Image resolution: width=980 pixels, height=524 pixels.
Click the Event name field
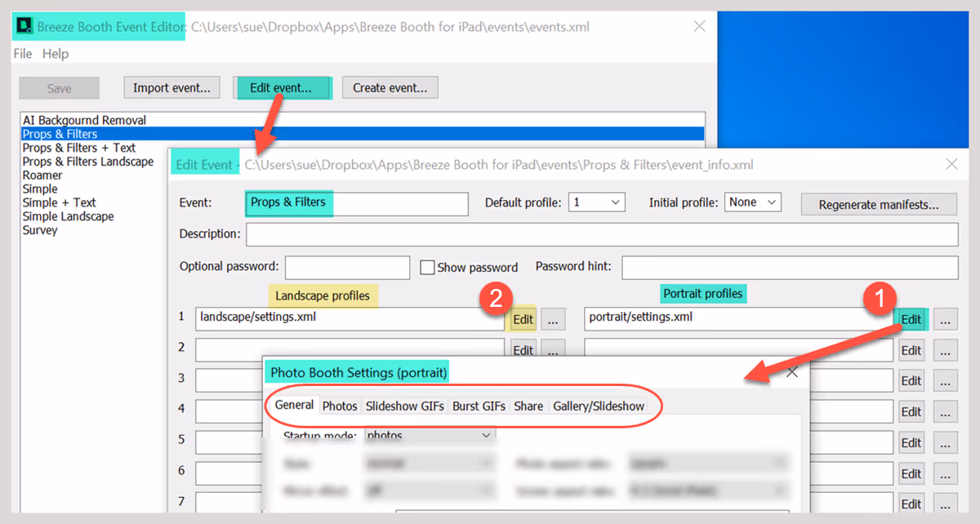point(357,202)
